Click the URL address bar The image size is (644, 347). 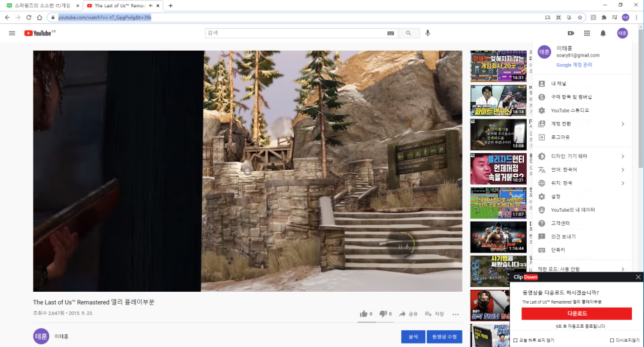click(296, 17)
